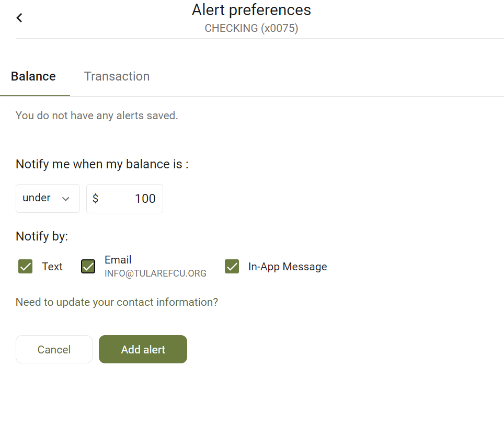Click the 'In-App Message' label
Image resolution: width=504 pixels, height=424 pixels.
pos(288,267)
